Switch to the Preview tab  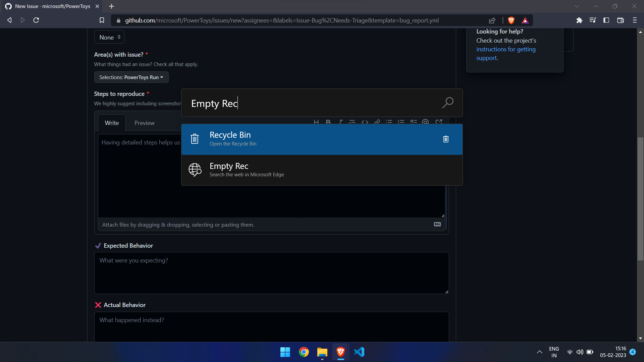click(x=144, y=123)
